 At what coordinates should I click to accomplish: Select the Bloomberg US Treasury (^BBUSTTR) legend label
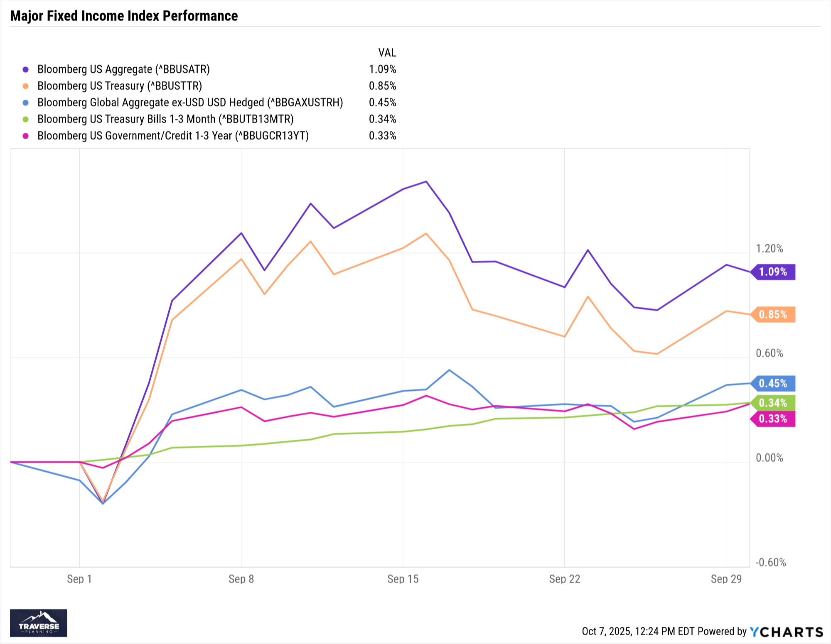click(x=120, y=86)
